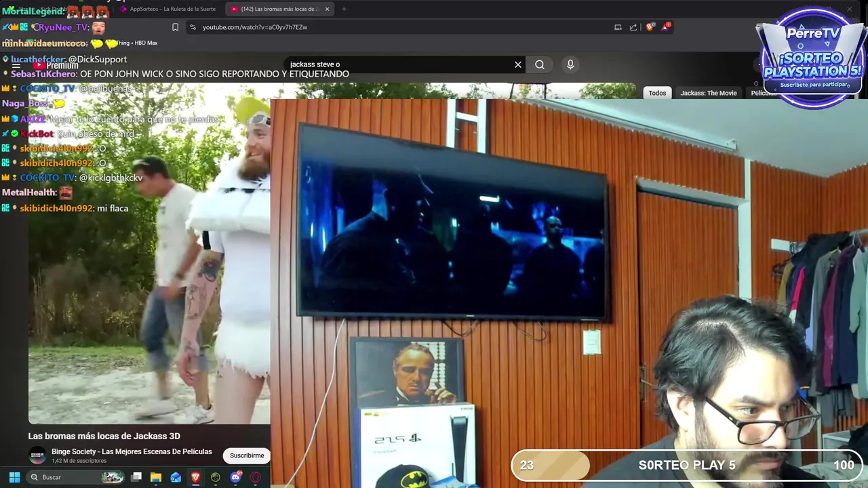Open site settings icon in address bar
This screenshot has height=488, width=868.
click(x=193, y=27)
